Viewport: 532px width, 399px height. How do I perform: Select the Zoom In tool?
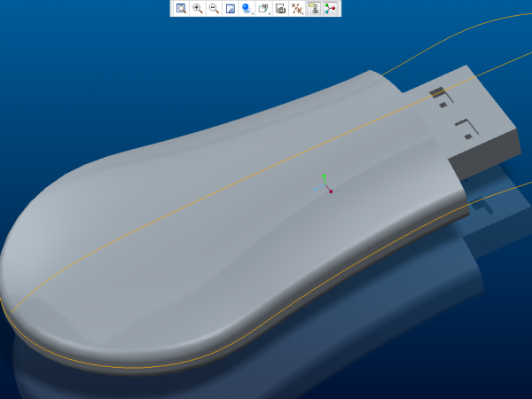tap(197, 9)
